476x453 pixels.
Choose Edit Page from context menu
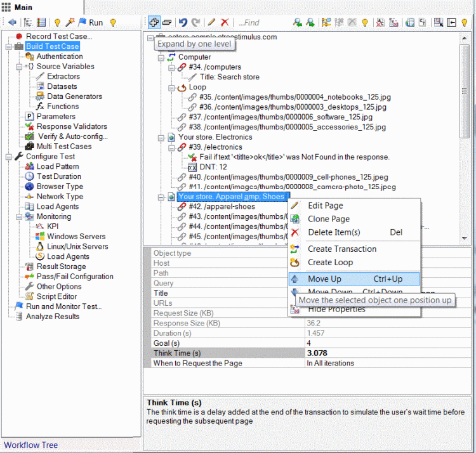pyautogui.click(x=325, y=206)
